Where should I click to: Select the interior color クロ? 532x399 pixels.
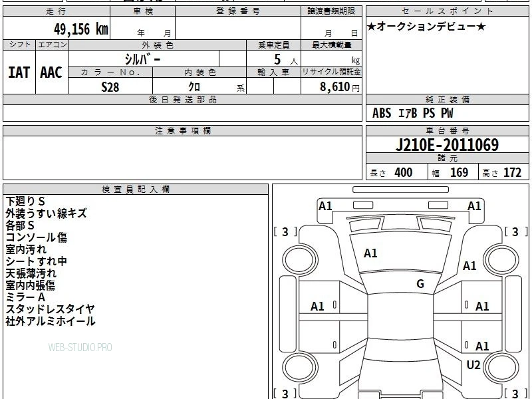pos(194,87)
